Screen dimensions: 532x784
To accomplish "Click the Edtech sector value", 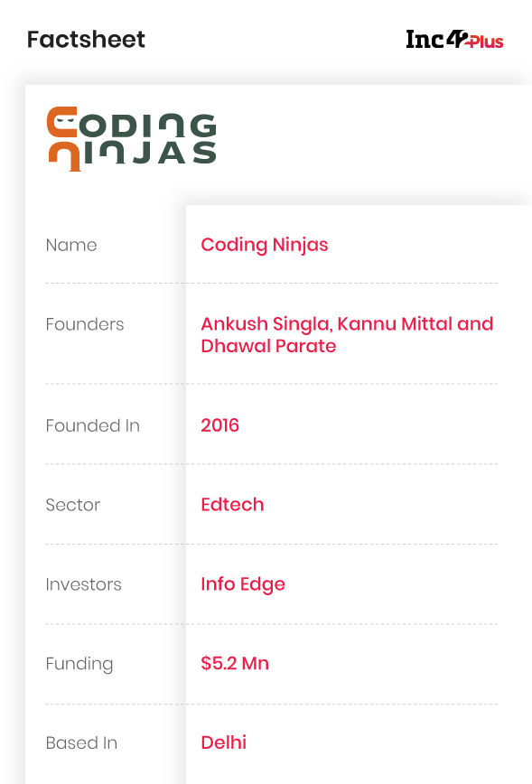I will click(232, 505).
